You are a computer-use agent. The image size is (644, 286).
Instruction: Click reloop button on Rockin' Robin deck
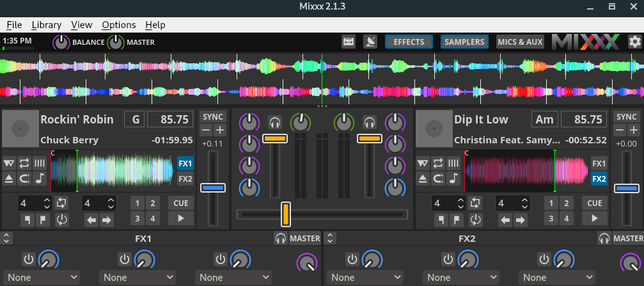tap(61, 220)
